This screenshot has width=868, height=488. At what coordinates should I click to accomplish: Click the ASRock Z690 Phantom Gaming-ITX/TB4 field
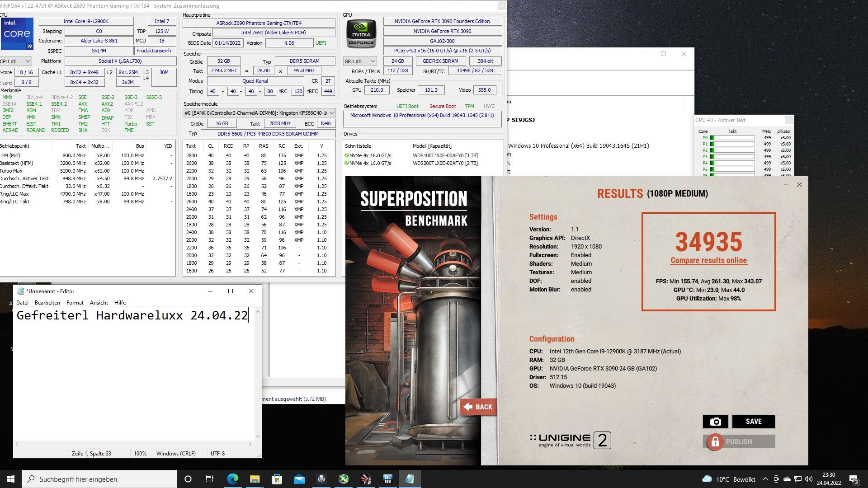click(259, 23)
